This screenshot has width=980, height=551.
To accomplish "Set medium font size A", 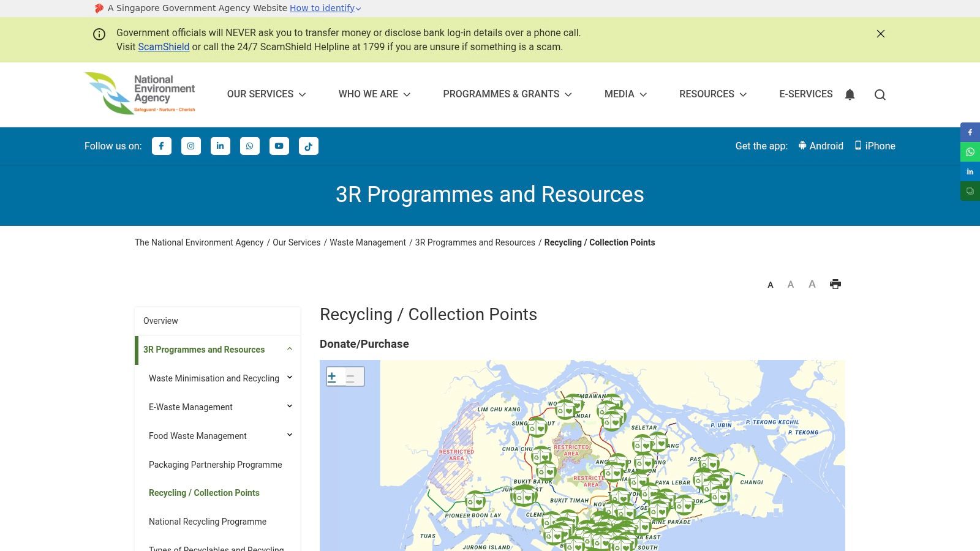I will [791, 284].
